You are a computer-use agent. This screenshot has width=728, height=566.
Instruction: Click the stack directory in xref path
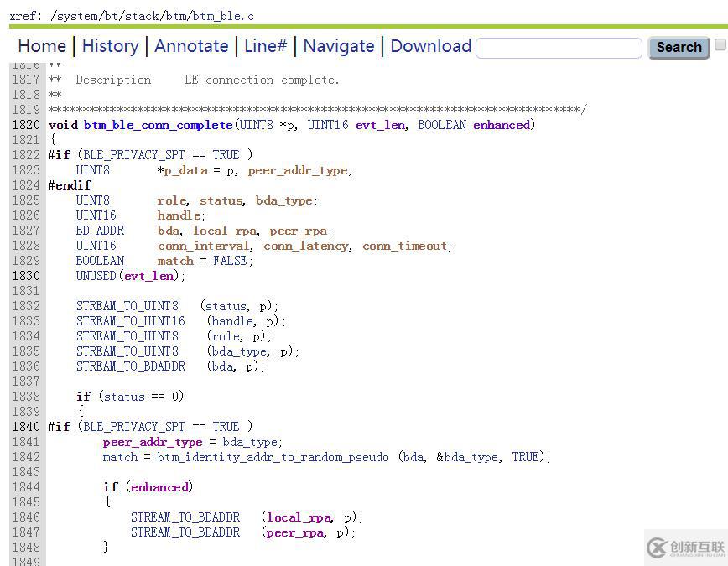coord(142,17)
